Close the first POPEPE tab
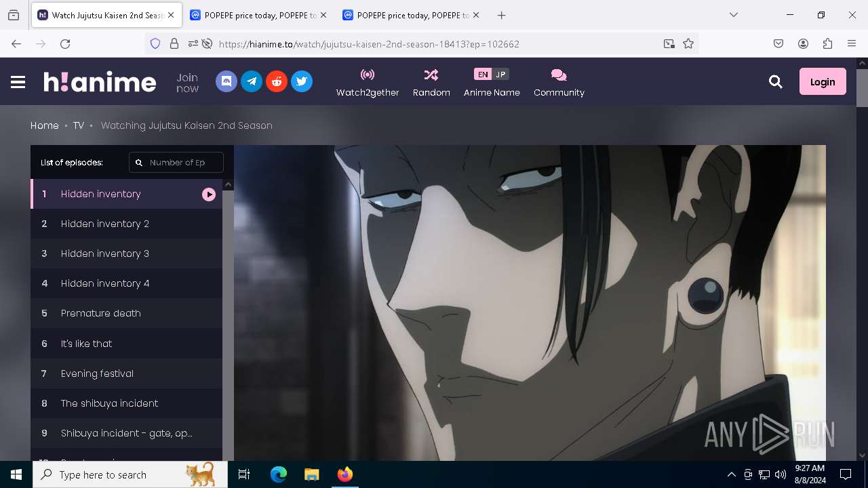 323,15
